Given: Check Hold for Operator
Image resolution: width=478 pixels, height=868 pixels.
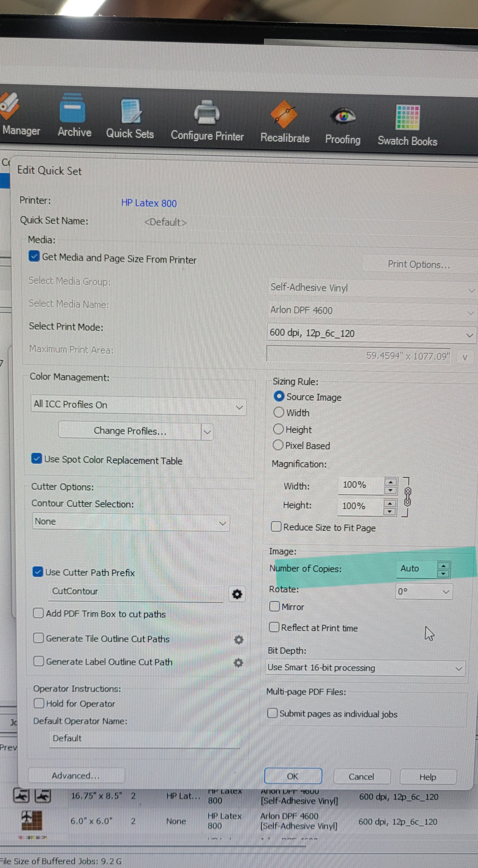Looking at the screenshot, I should click(39, 703).
